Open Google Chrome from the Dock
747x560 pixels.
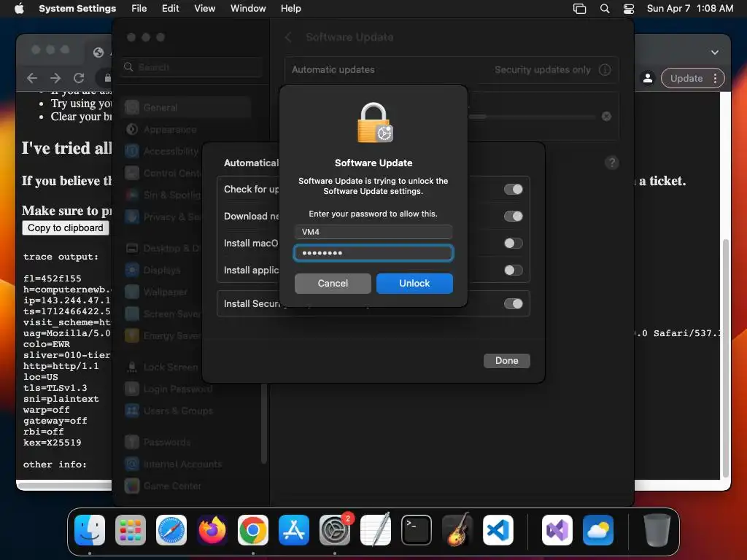point(253,530)
